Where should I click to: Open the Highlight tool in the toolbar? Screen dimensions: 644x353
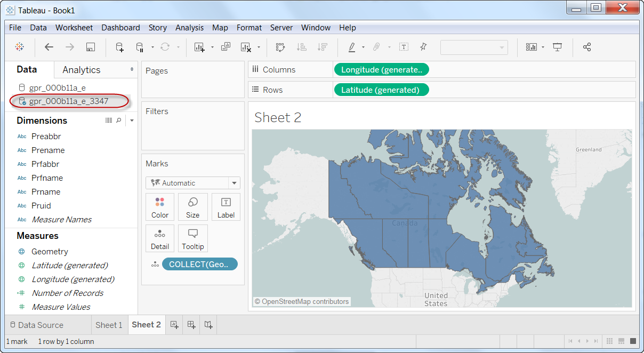coord(353,47)
